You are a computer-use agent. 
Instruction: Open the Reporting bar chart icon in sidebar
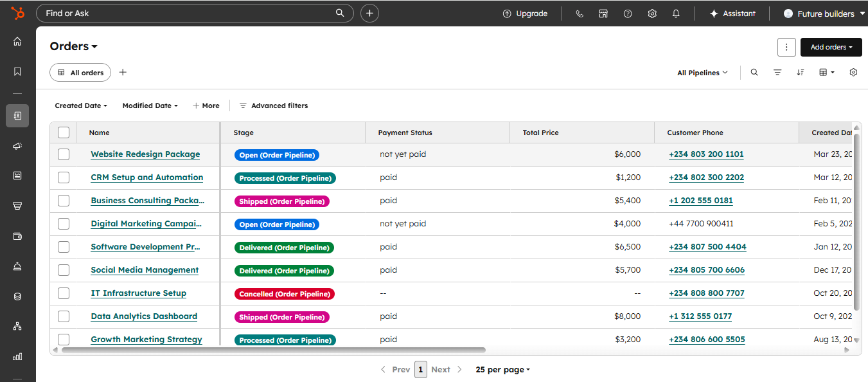(x=17, y=356)
